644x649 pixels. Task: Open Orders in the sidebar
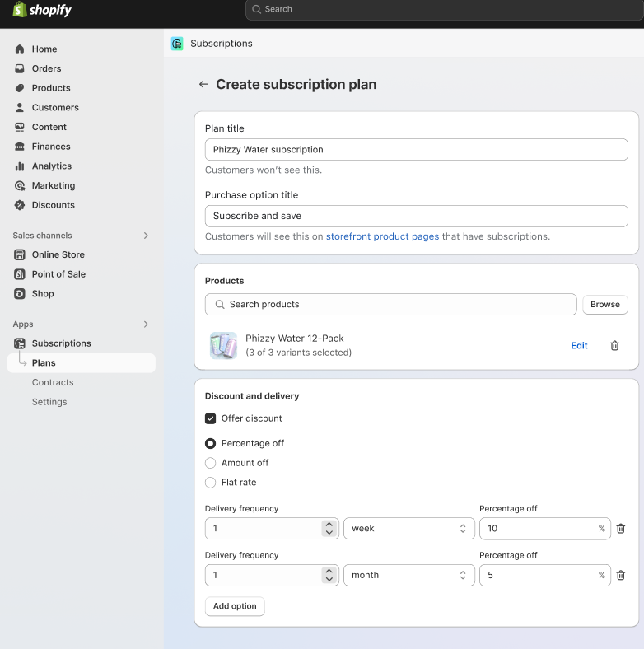tap(46, 68)
